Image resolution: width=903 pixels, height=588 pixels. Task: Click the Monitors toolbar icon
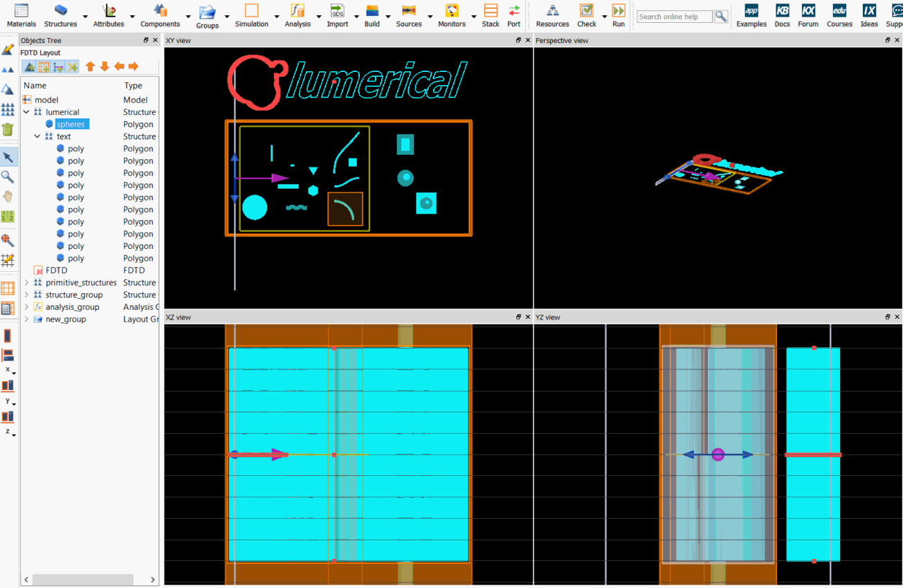(452, 10)
